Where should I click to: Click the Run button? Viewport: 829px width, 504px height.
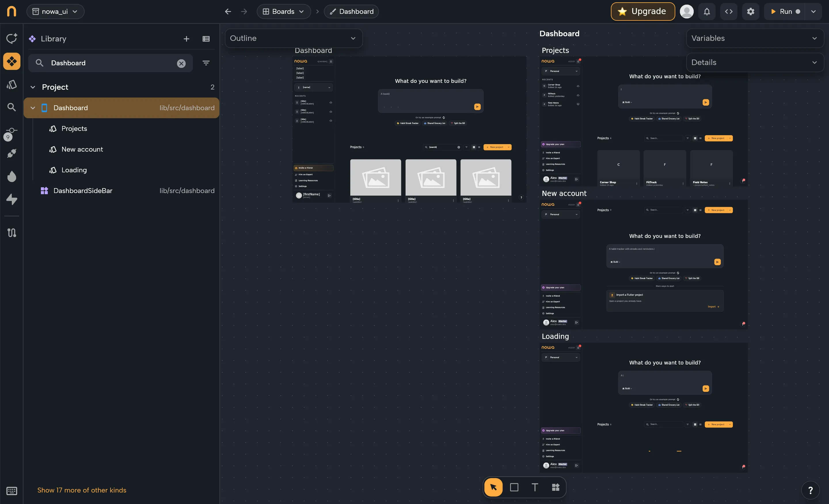(x=785, y=12)
